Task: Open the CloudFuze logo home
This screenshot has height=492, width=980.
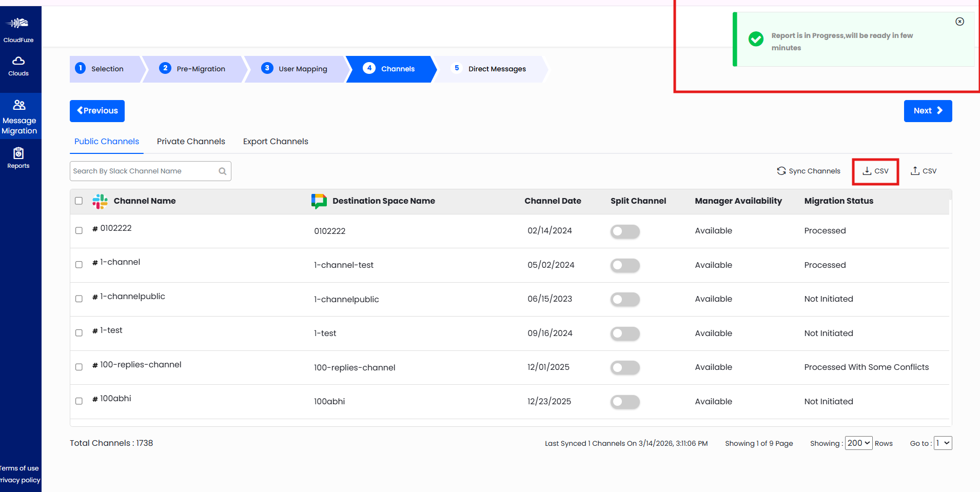Action: point(18,29)
